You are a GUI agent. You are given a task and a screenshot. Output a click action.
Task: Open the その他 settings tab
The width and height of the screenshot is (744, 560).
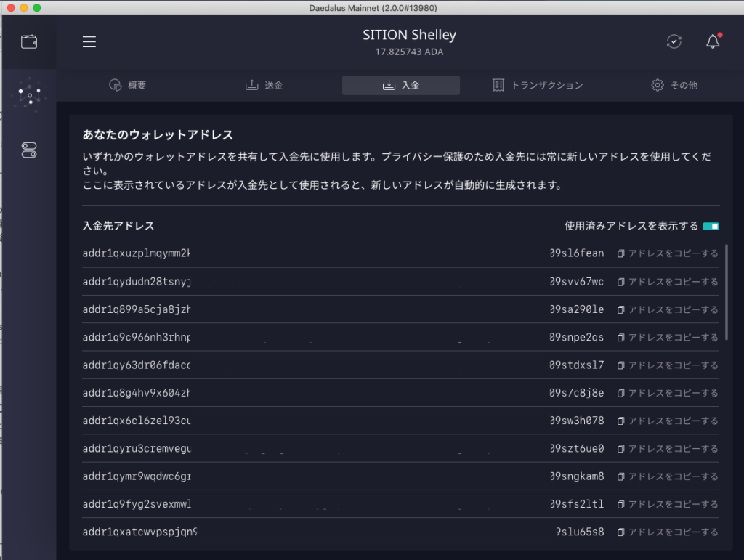(674, 86)
